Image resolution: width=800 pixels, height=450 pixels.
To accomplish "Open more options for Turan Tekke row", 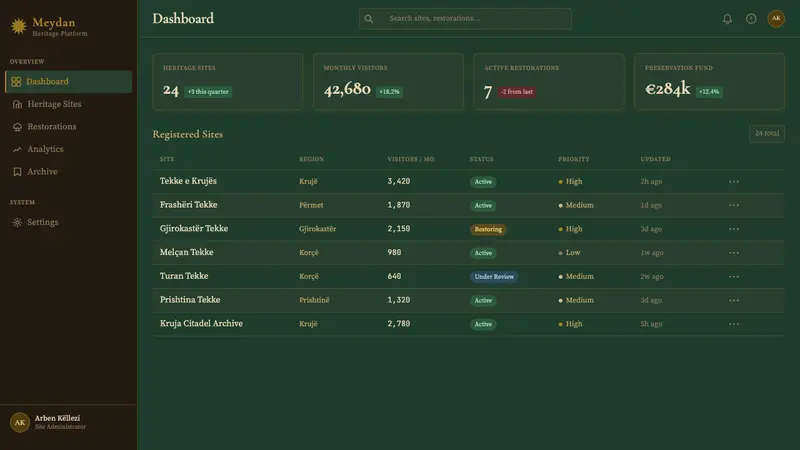I will tap(734, 277).
